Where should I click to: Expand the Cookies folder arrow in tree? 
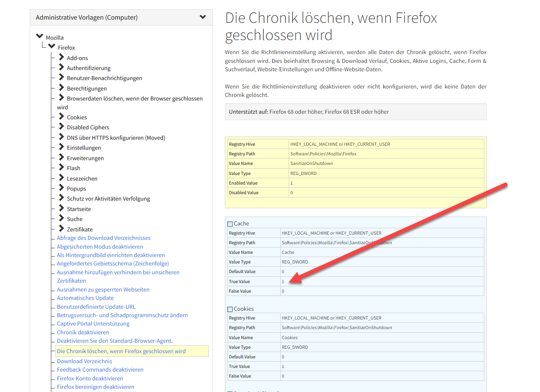click(x=61, y=117)
